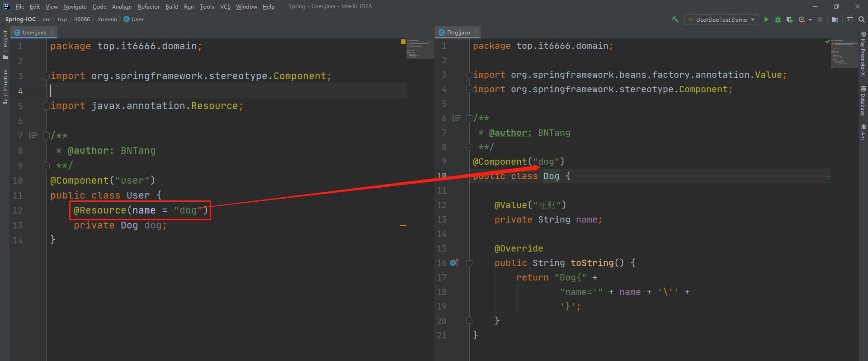Click the top breadcrumb item
Screen dimensions: 868x361
pyautogui.click(x=62, y=19)
